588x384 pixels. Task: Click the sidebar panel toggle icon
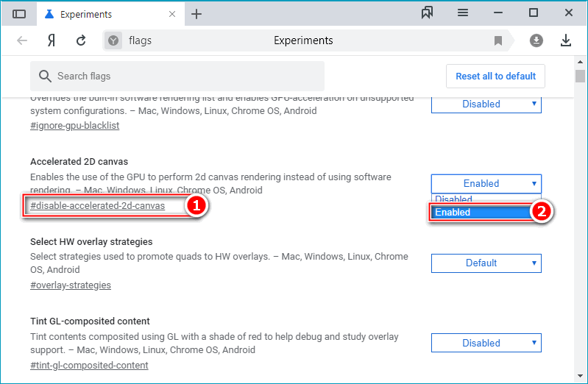(x=19, y=14)
